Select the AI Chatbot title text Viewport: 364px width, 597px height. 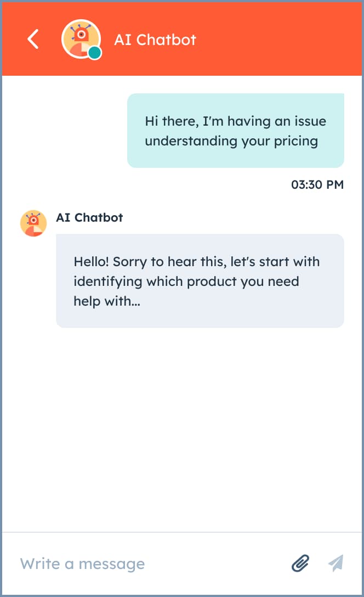coord(155,40)
